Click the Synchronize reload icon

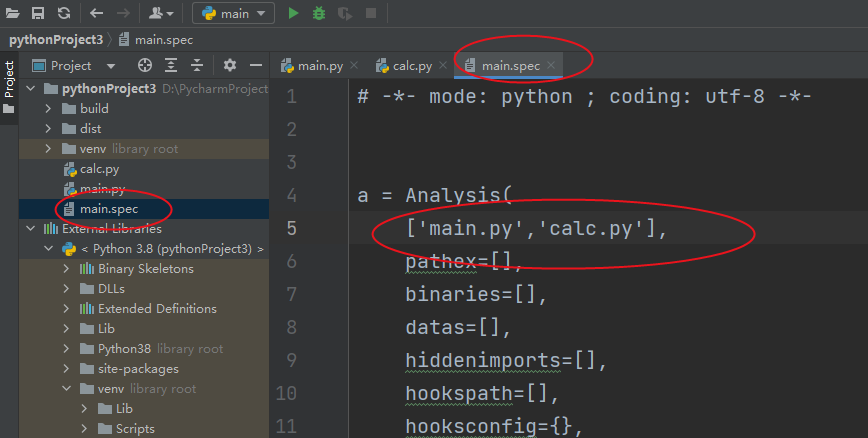[x=64, y=13]
